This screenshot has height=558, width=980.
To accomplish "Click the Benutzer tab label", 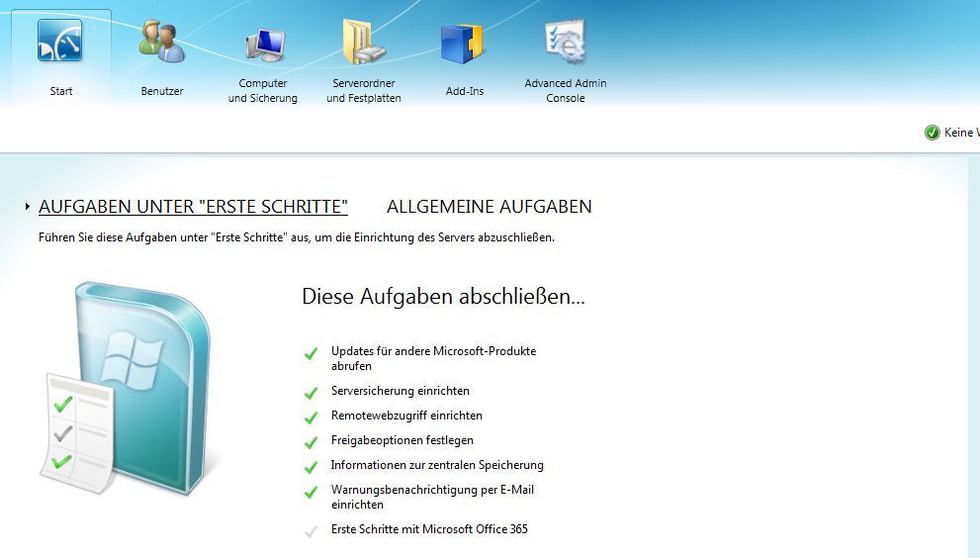I will pyautogui.click(x=162, y=91).
